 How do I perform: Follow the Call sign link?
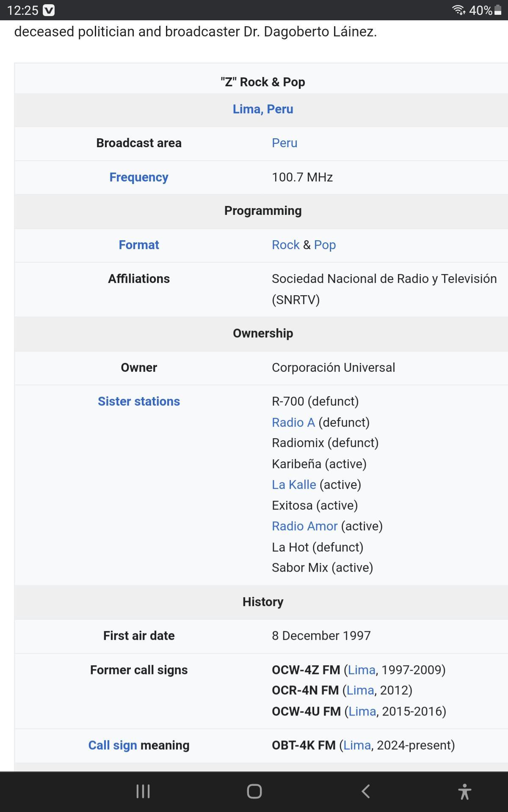(113, 745)
